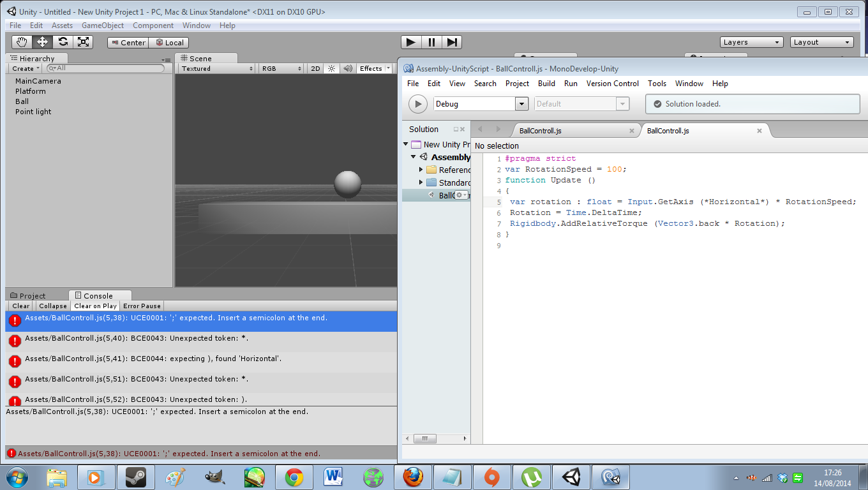Click the editor navigate back arrow
Image resolution: width=868 pixels, height=490 pixels.
pyautogui.click(x=480, y=130)
